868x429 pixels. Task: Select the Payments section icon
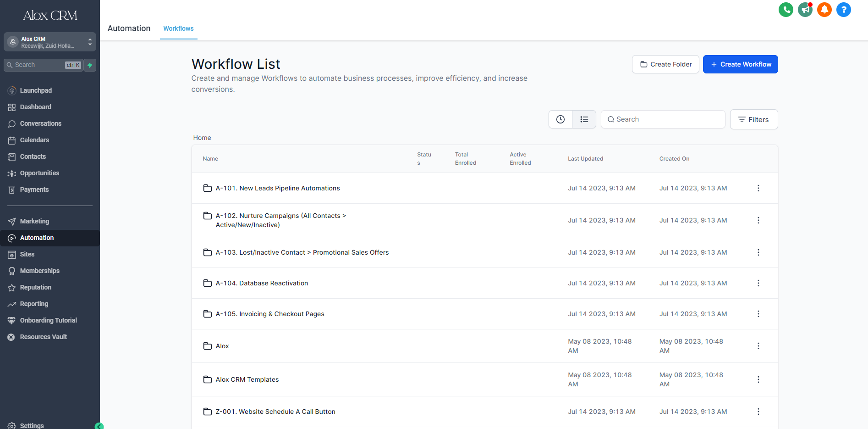[x=11, y=189]
